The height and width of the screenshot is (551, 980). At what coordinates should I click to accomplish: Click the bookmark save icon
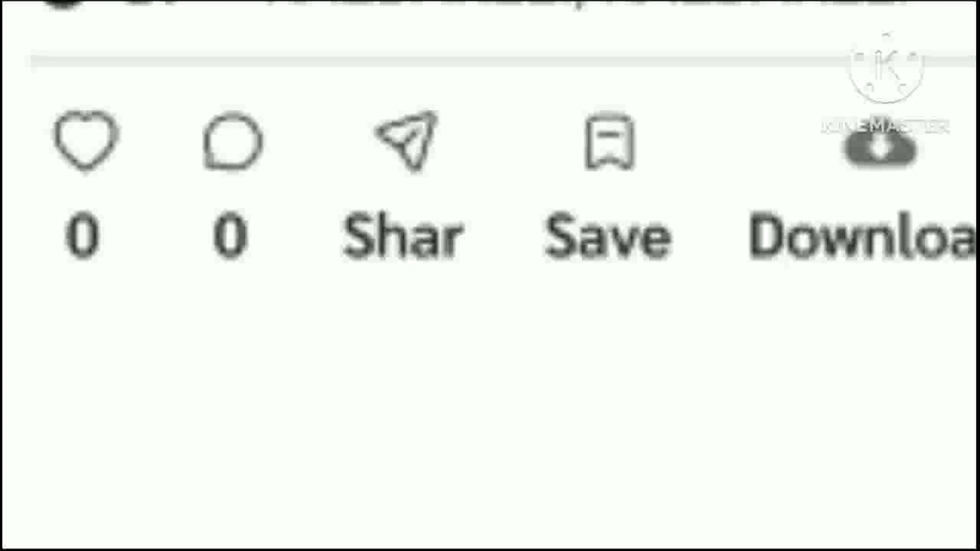[x=609, y=141]
